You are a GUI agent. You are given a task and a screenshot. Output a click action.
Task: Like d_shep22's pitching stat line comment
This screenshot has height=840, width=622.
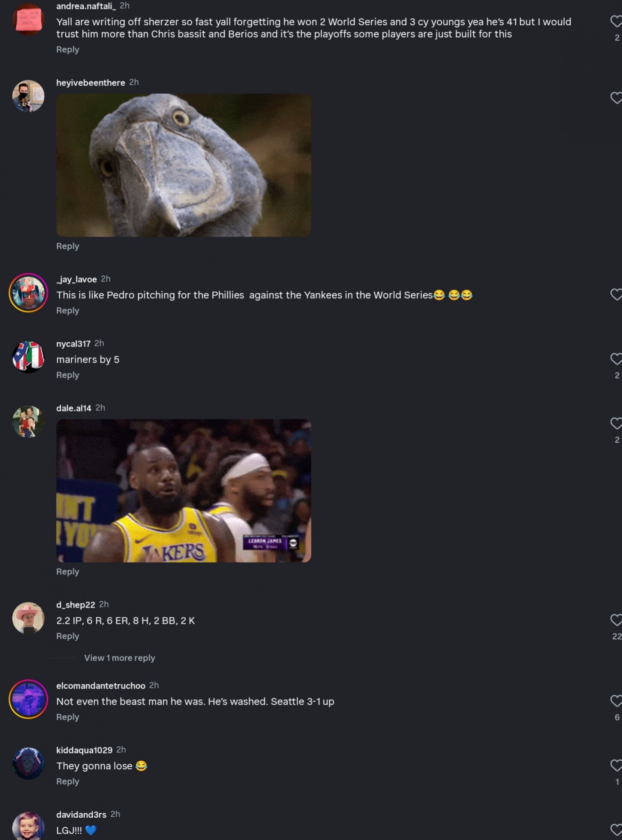(616, 620)
